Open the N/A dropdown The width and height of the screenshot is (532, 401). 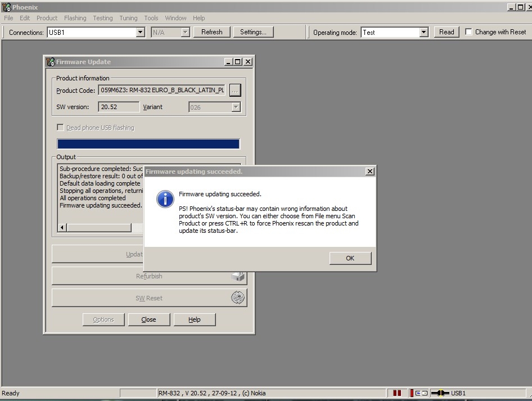pos(185,32)
